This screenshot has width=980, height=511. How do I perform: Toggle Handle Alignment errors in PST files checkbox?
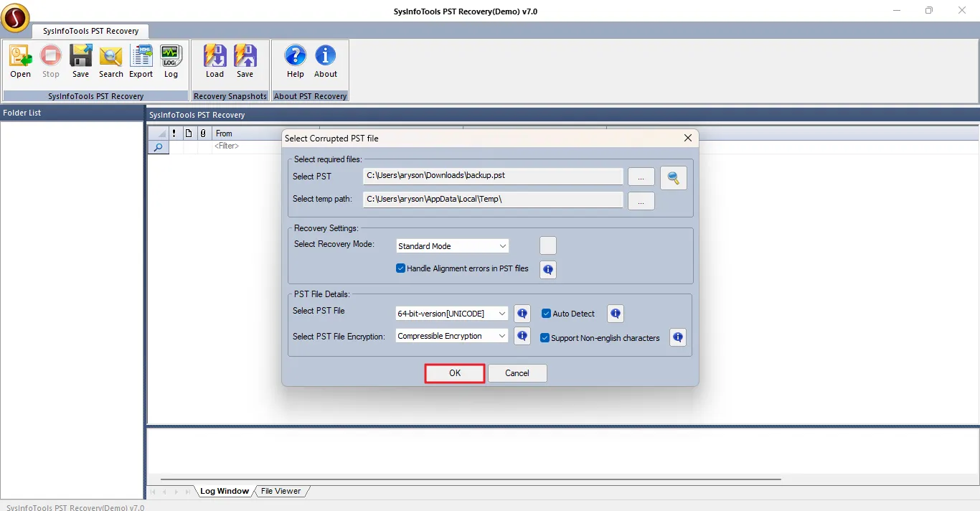tap(401, 268)
